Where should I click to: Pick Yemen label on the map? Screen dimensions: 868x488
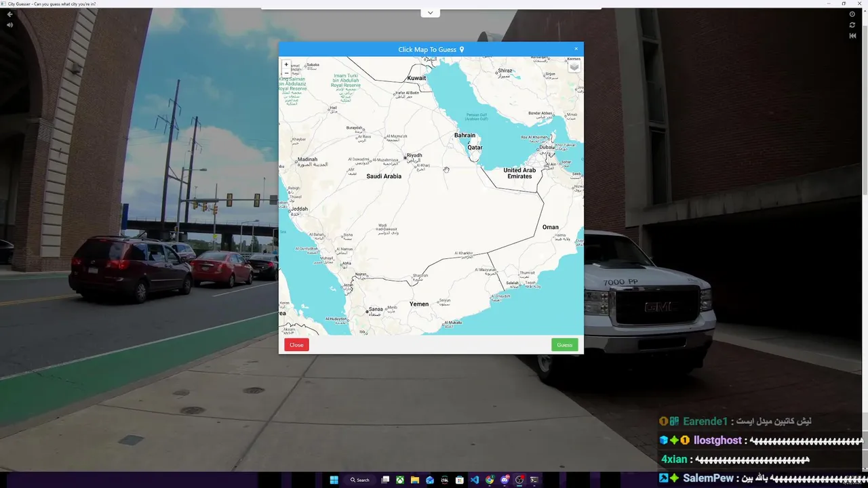click(x=419, y=304)
